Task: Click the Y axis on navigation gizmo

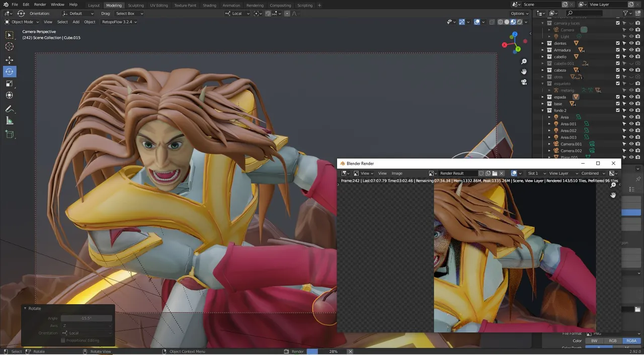Action: [x=518, y=49]
